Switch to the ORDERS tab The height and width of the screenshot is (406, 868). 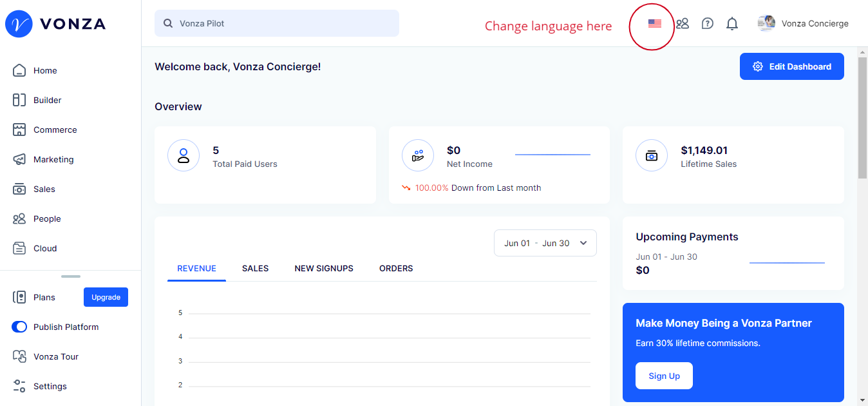pos(396,269)
